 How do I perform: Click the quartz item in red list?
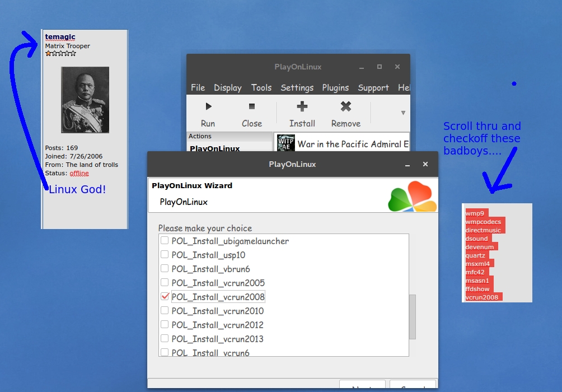[x=475, y=255]
